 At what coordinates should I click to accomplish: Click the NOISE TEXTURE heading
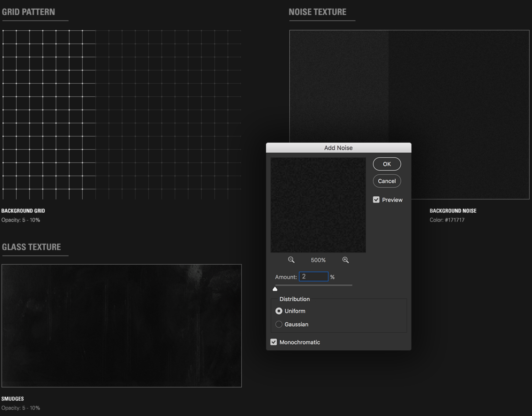tap(317, 12)
